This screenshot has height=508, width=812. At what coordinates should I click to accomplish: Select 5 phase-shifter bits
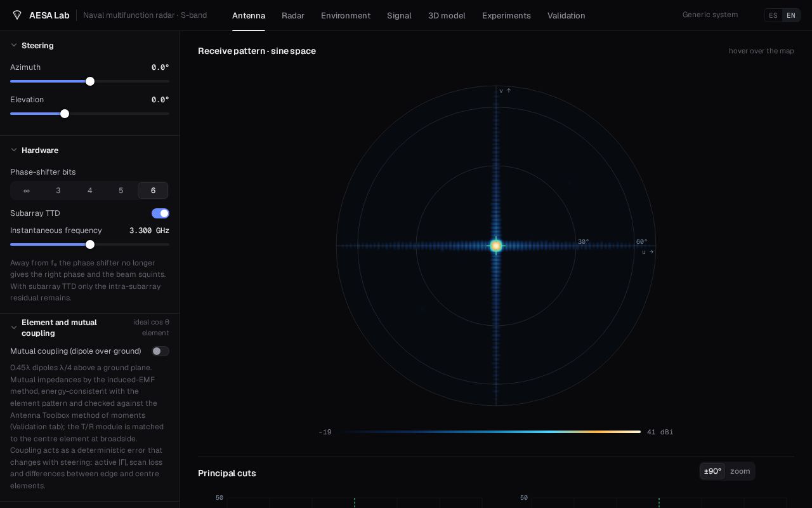121,190
